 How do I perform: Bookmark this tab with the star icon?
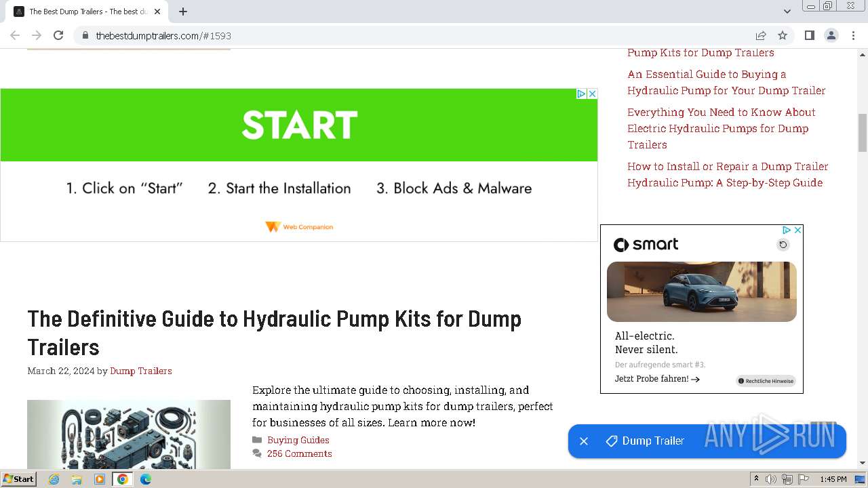pyautogui.click(x=783, y=35)
